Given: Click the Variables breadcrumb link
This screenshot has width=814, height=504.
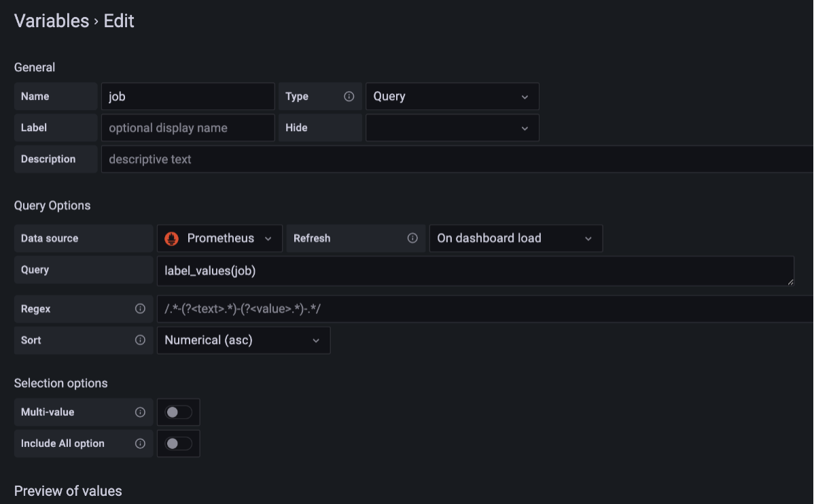Looking at the screenshot, I should point(51,21).
